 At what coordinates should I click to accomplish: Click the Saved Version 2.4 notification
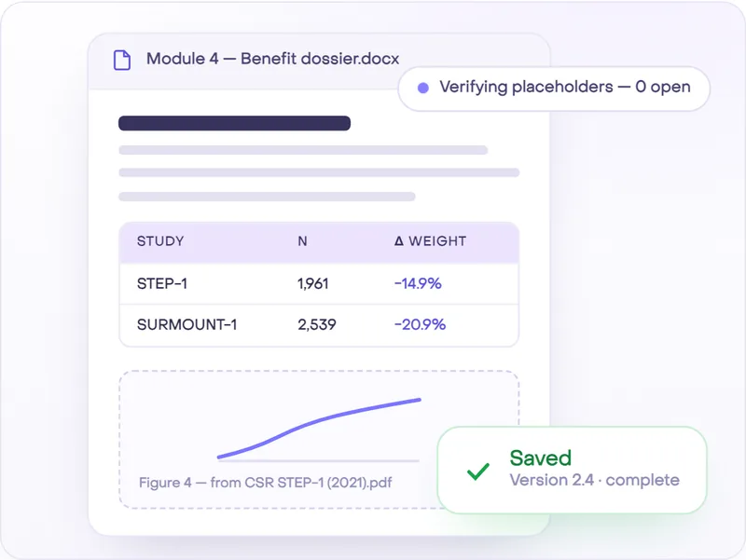572,470
